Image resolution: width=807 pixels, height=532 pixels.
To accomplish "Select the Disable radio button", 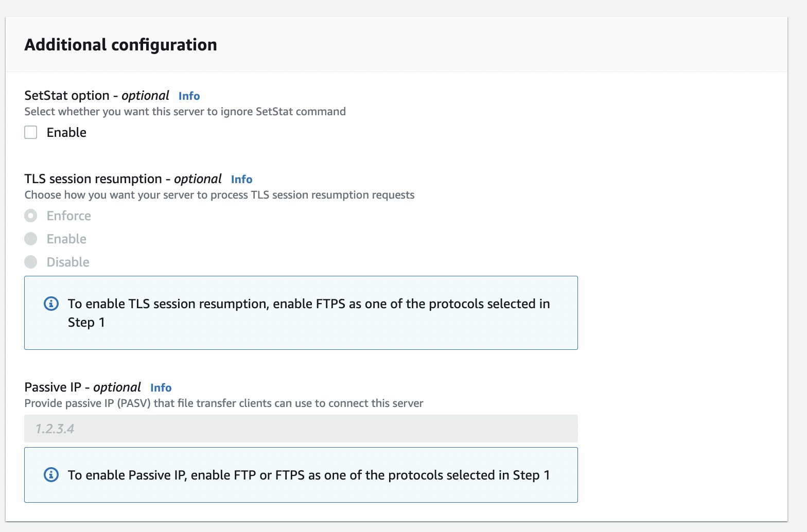I will (31, 262).
